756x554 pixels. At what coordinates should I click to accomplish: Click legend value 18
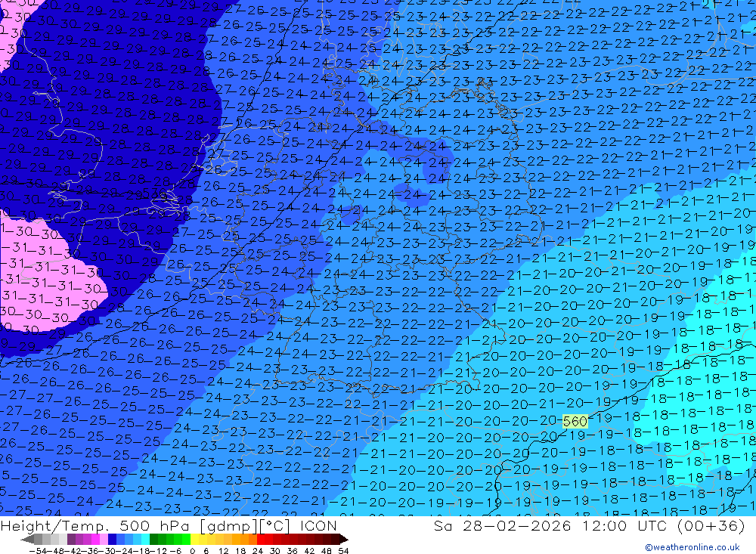coord(240,551)
